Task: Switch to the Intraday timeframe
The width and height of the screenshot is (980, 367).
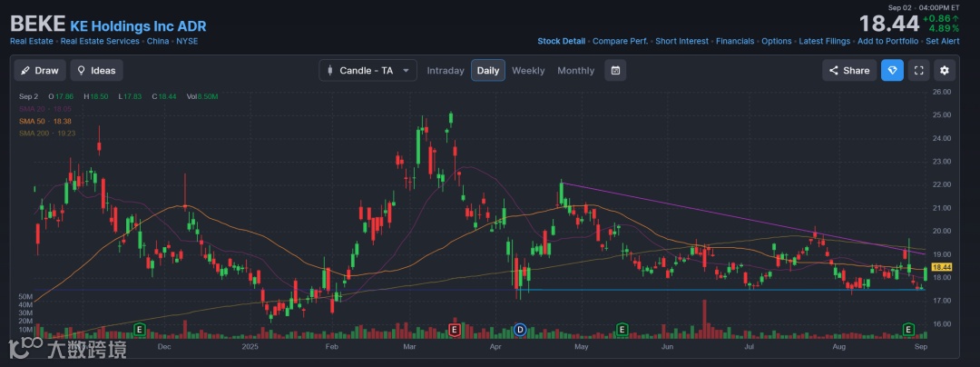Action: click(446, 71)
